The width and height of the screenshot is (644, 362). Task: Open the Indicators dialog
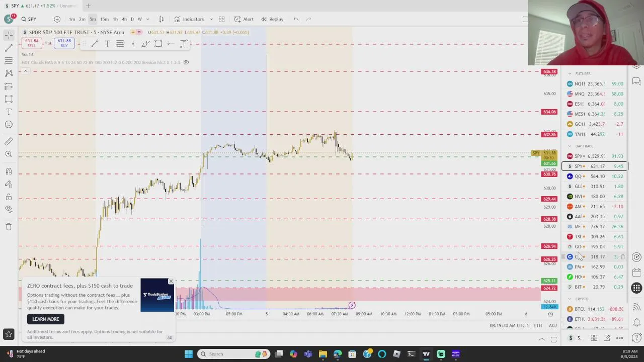point(189,19)
